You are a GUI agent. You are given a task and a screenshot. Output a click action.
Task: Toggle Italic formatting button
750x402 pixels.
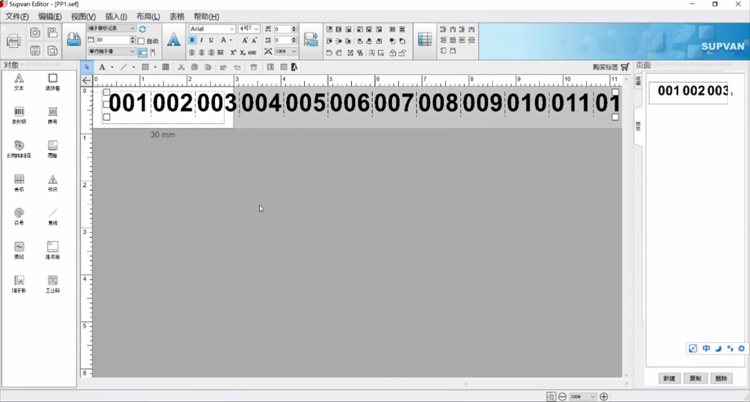coord(201,40)
